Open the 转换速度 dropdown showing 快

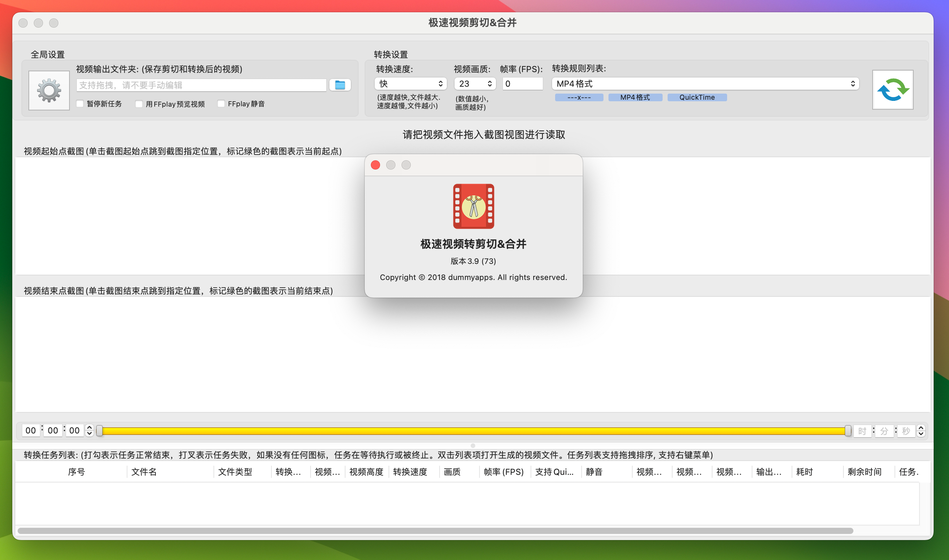coord(410,84)
